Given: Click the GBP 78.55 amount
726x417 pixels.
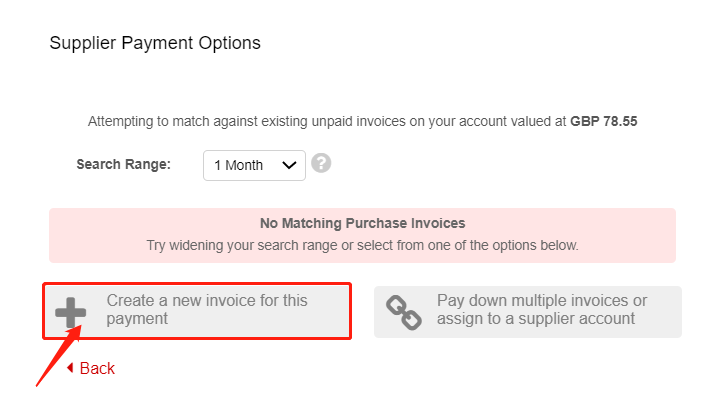Looking at the screenshot, I should 604,122.
